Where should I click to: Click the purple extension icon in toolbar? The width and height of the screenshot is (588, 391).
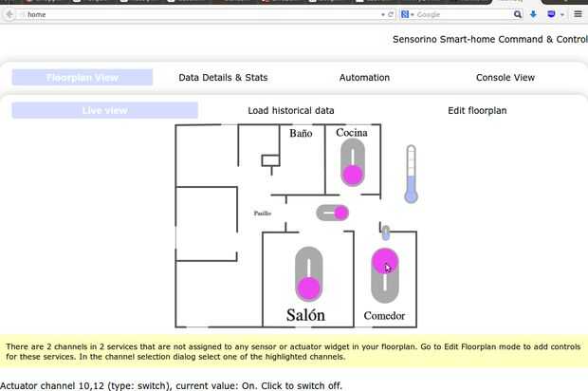(551, 14)
